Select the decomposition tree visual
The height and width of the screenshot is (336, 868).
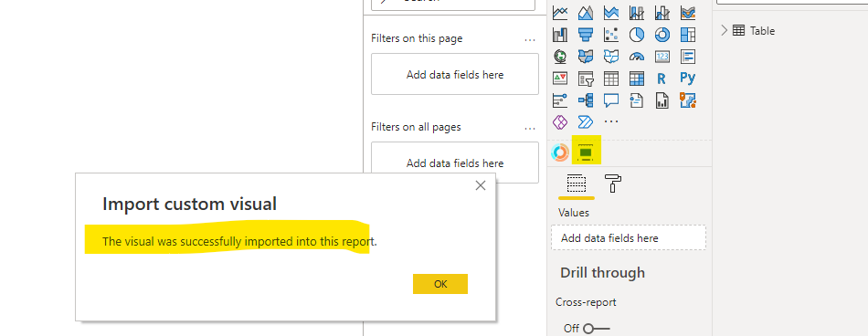[585, 100]
